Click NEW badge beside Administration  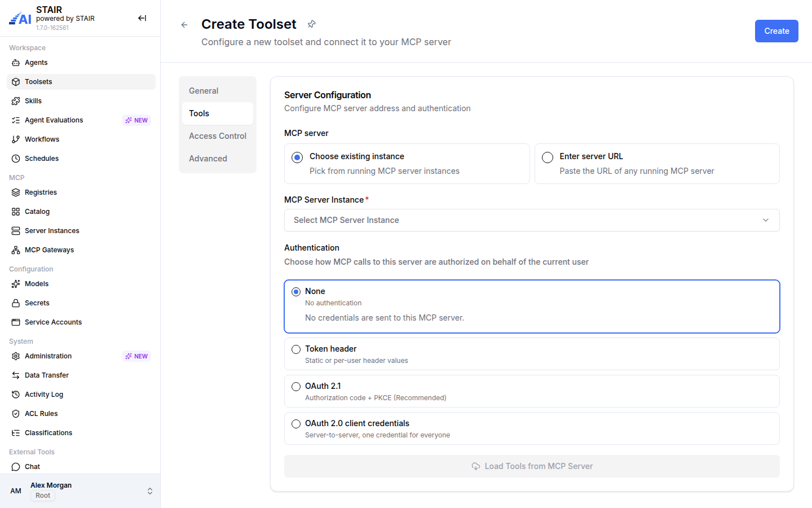[136, 356]
